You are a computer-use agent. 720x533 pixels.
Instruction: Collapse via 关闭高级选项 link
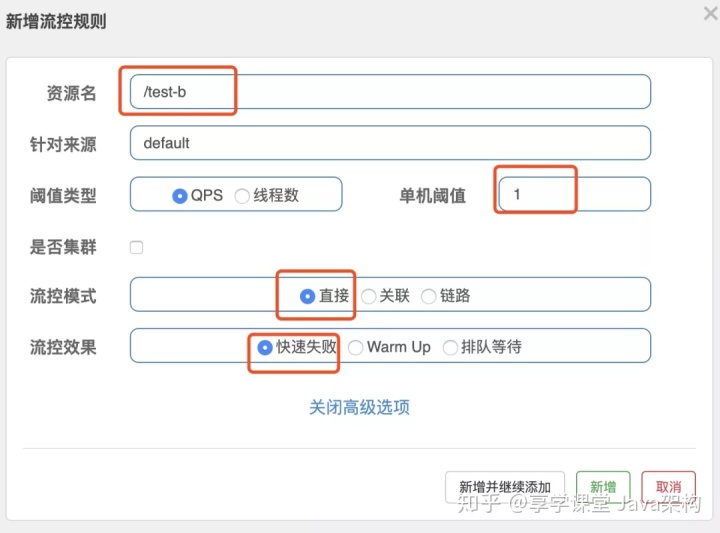[360, 407]
